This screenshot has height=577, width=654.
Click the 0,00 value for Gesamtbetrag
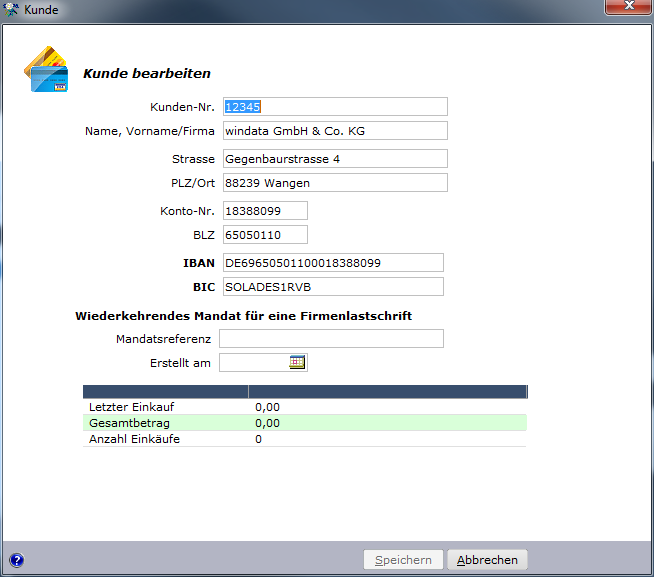pos(267,423)
